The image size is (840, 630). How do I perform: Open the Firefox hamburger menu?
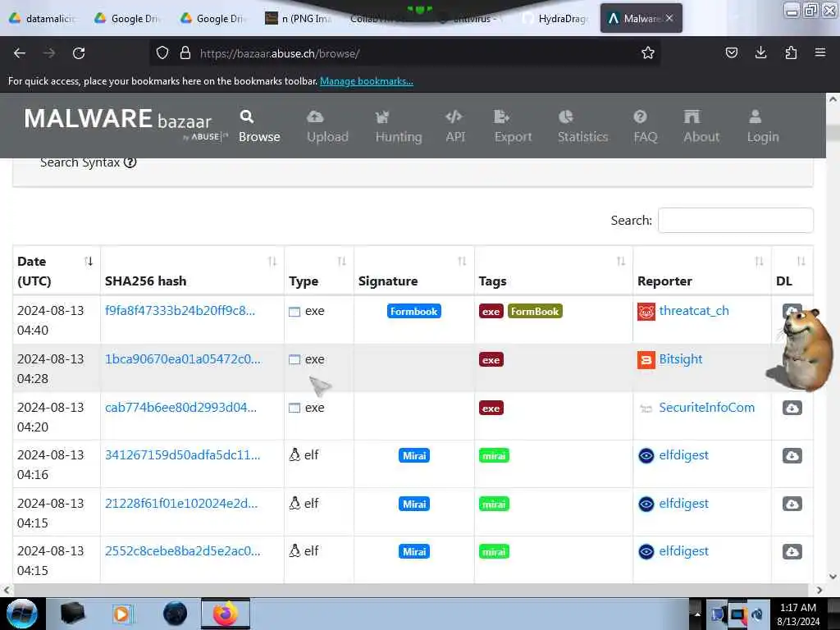(x=819, y=52)
